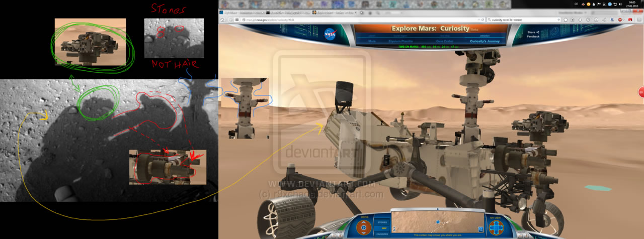Click the STORIES button in the bottom panel
The width and height of the screenshot is (644, 239).
point(382,222)
